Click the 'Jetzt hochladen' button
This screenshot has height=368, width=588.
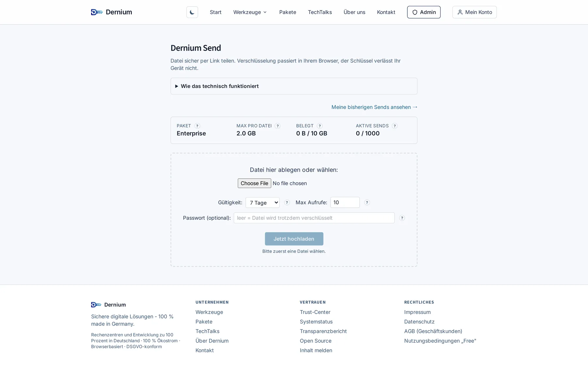click(x=294, y=239)
